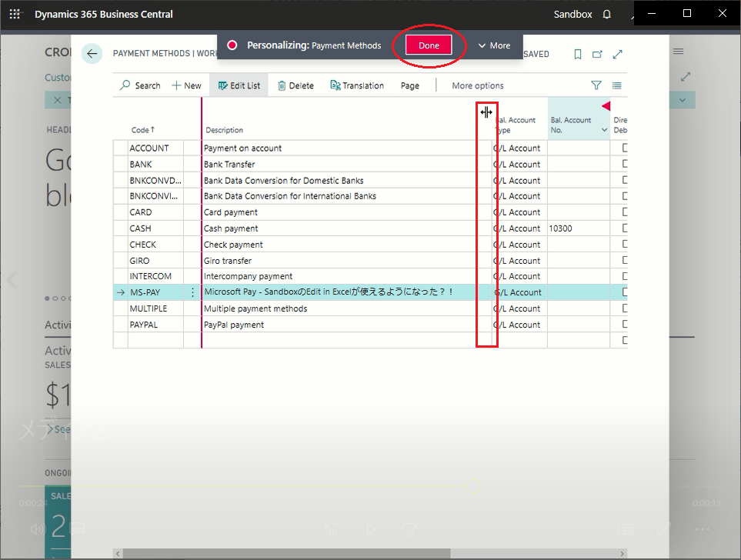This screenshot has height=560, width=741.
Task: Open the Page menu
Action: (x=409, y=85)
